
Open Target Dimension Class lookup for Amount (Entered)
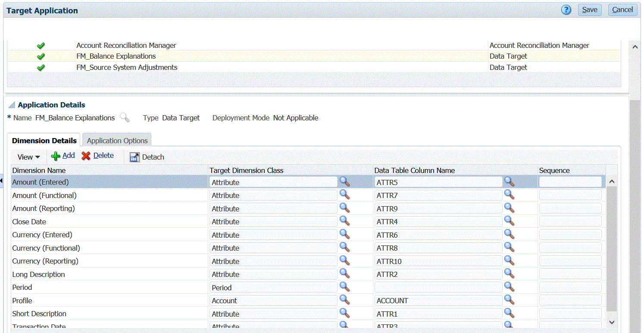344,182
